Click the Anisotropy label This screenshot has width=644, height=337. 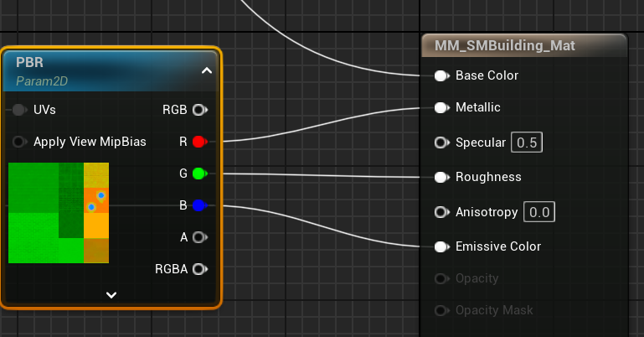(487, 212)
